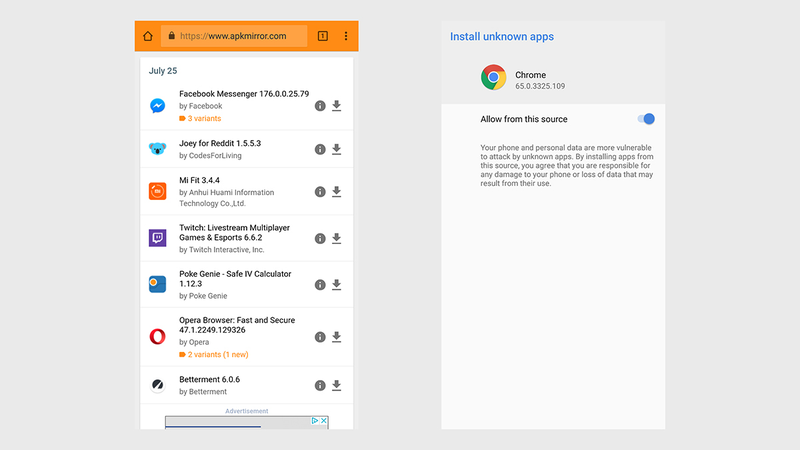Show info for Betterment 6.0.6

(x=320, y=385)
